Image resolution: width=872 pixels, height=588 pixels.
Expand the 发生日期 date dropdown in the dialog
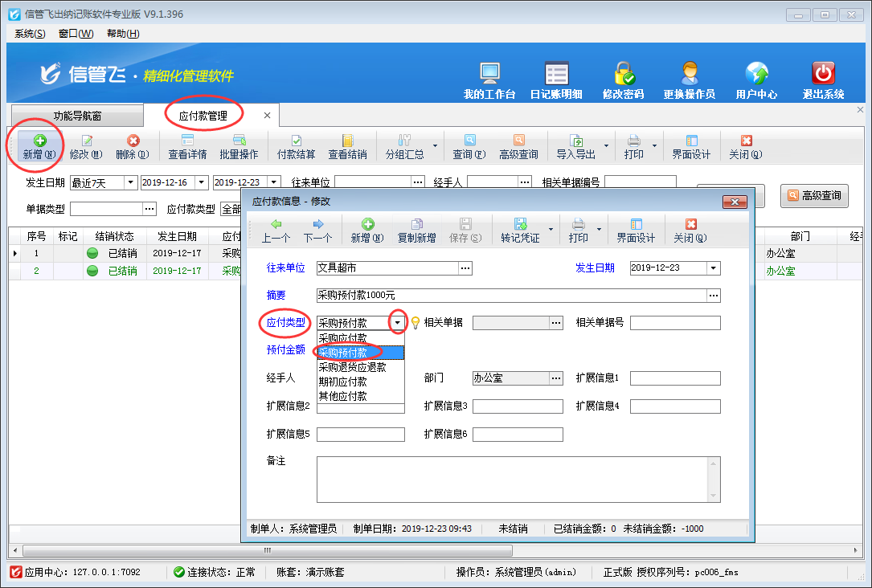pos(713,268)
